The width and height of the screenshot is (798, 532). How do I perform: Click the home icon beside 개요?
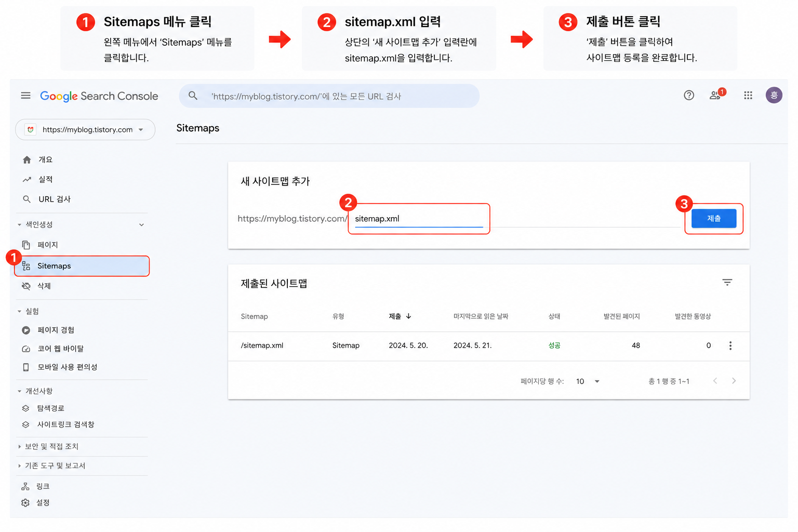(27, 160)
